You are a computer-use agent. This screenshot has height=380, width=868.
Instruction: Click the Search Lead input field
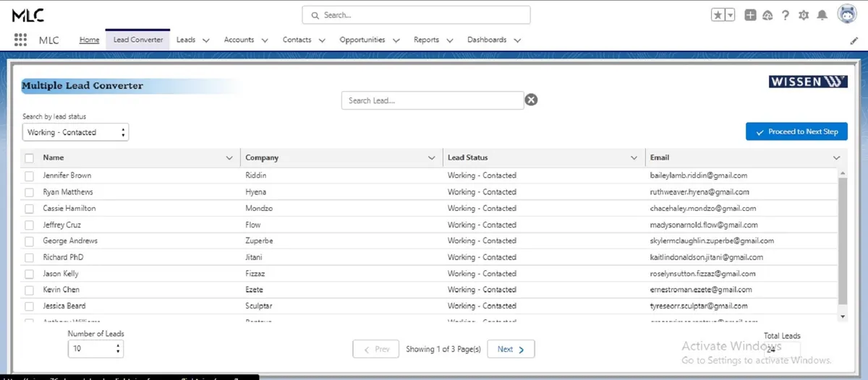point(433,100)
